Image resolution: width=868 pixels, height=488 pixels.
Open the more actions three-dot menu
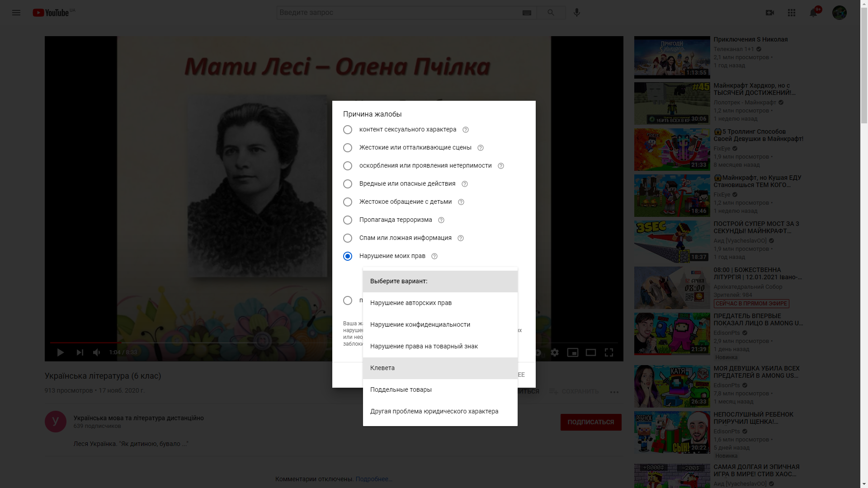(x=614, y=392)
